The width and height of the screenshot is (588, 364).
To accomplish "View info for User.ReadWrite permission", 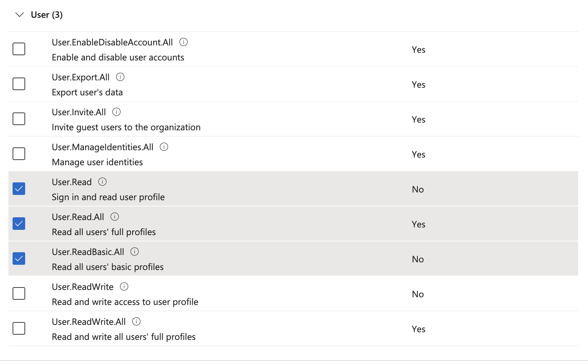I will tap(124, 286).
